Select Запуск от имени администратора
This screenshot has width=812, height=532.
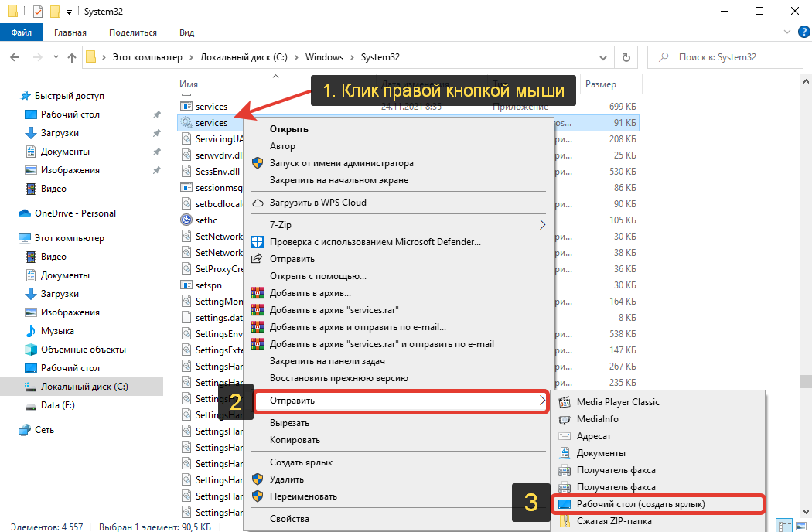click(341, 163)
